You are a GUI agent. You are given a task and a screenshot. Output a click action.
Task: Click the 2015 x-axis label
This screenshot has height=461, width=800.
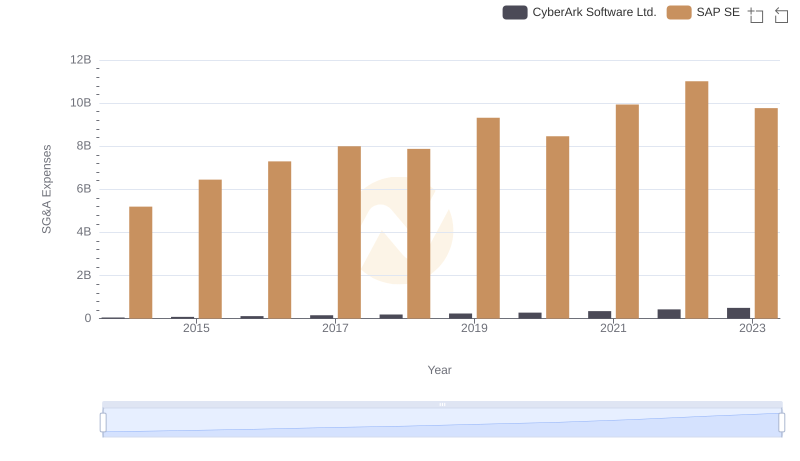(x=196, y=328)
